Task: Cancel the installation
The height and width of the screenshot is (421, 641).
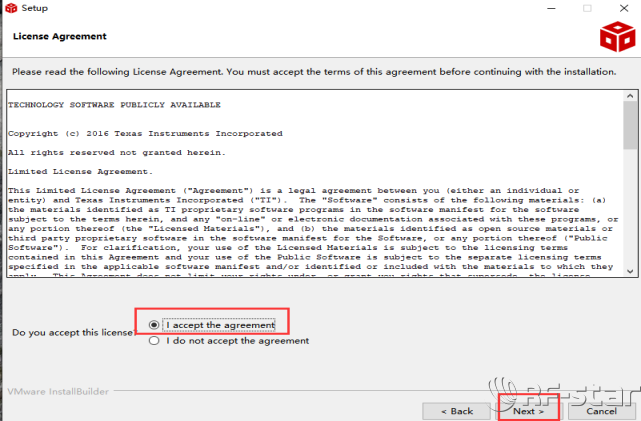Action: click(x=601, y=410)
